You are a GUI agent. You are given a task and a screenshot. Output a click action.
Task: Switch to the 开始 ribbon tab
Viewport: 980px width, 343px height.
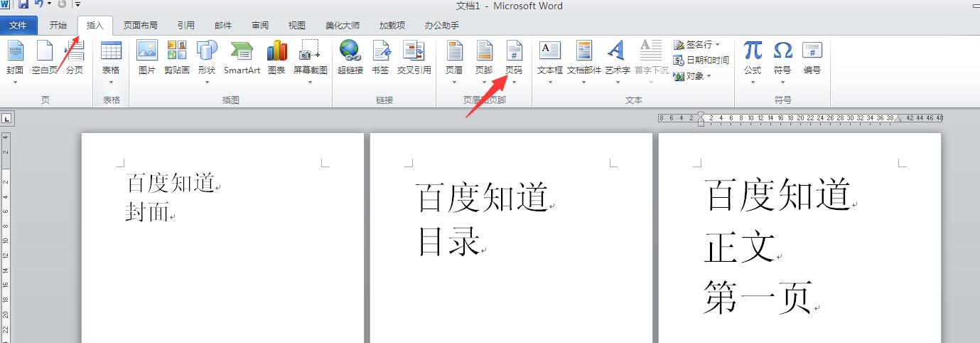coord(58,26)
